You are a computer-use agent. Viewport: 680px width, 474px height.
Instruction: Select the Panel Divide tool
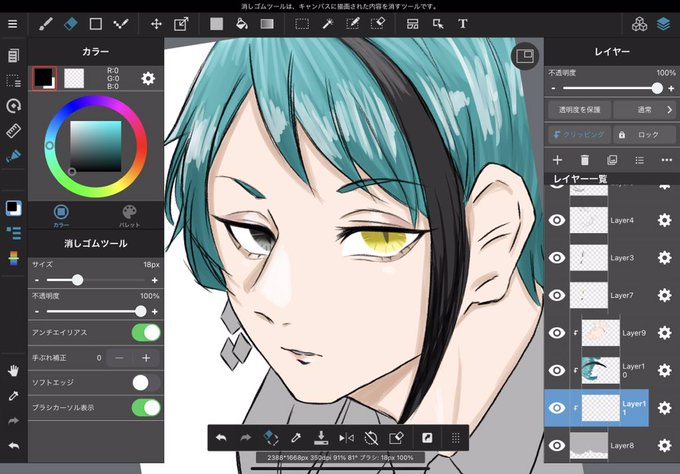412,24
